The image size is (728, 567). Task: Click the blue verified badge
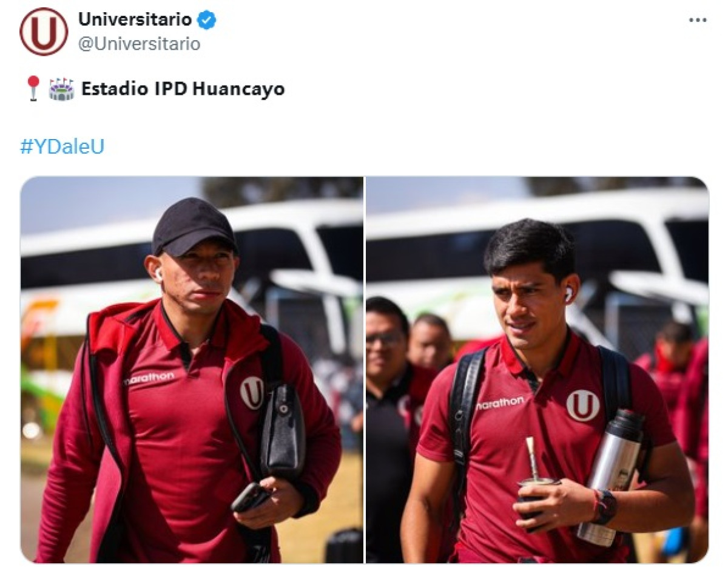point(207,20)
